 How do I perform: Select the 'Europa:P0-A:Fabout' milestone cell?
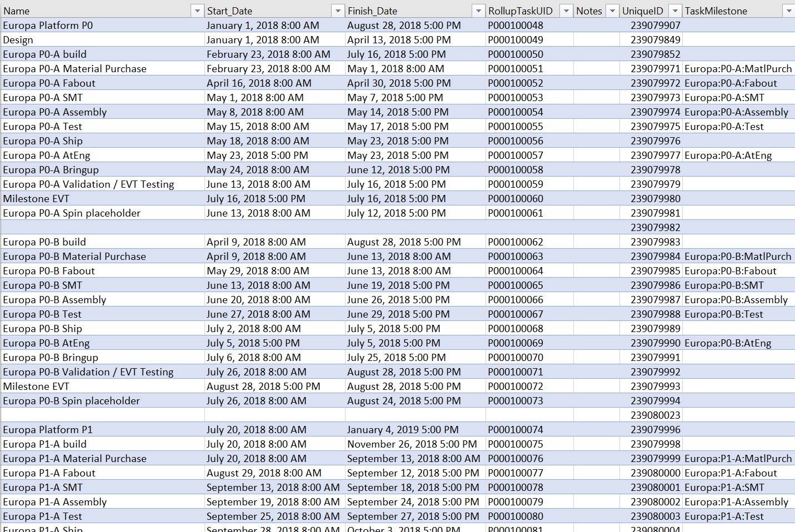(738, 83)
